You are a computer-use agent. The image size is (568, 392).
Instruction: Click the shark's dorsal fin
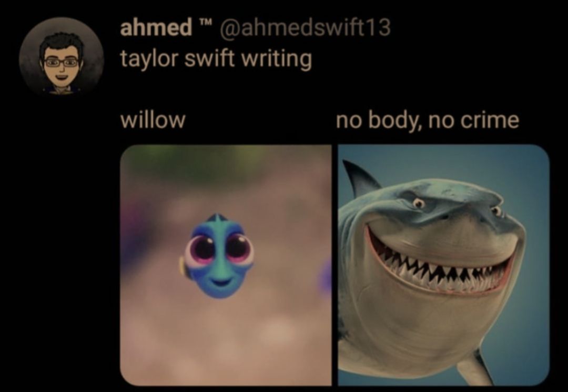coord(359,177)
